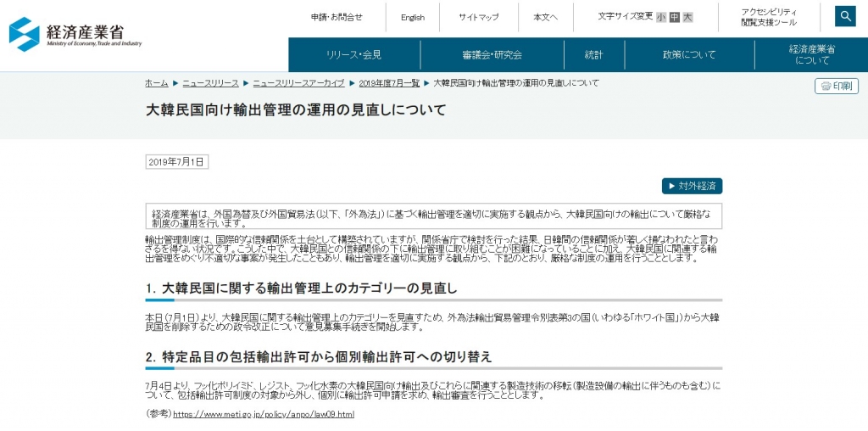Click the 印刷 print button
The image size is (868, 431).
[x=837, y=86]
